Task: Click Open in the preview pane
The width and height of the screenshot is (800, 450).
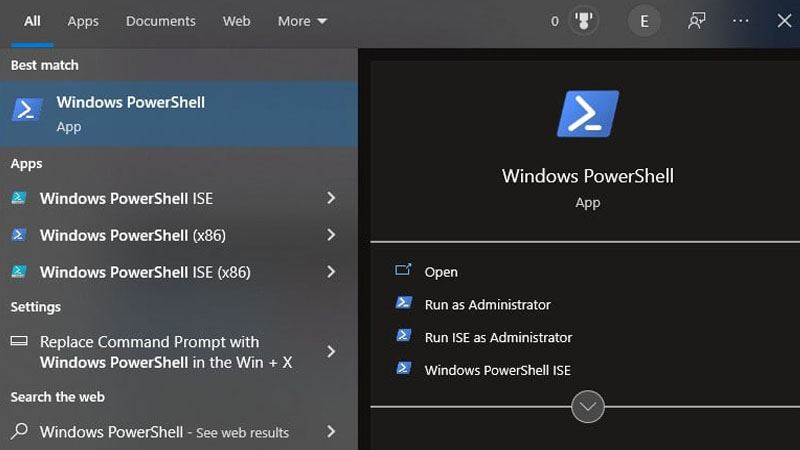Action: (441, 272)
